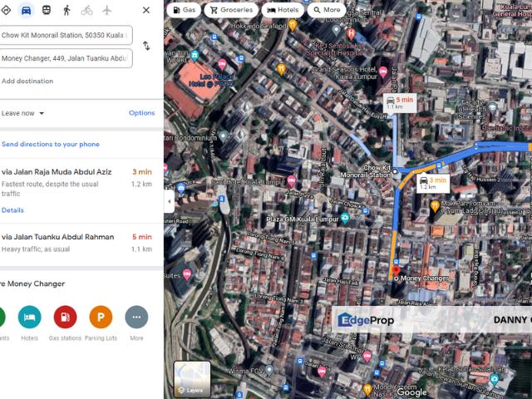Screen dimensions: 532x399
Task: Open route Options
Action: click(x=142, y=113)
